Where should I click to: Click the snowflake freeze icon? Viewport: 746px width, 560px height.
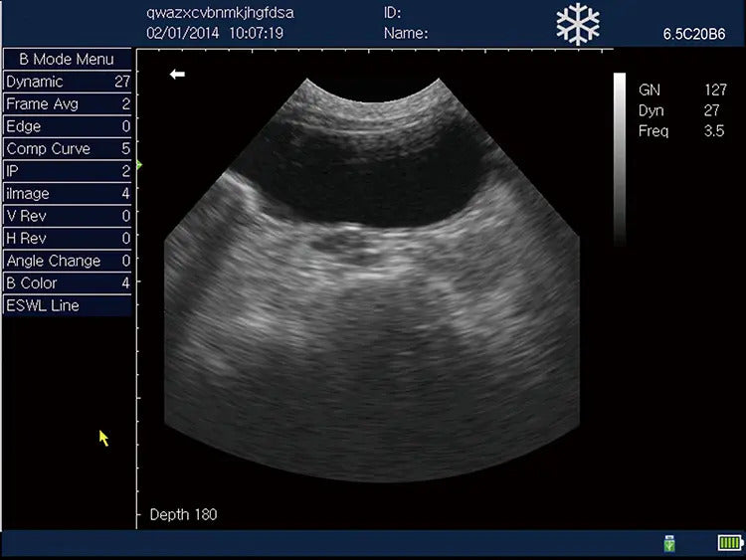click(x=578, y=25)
